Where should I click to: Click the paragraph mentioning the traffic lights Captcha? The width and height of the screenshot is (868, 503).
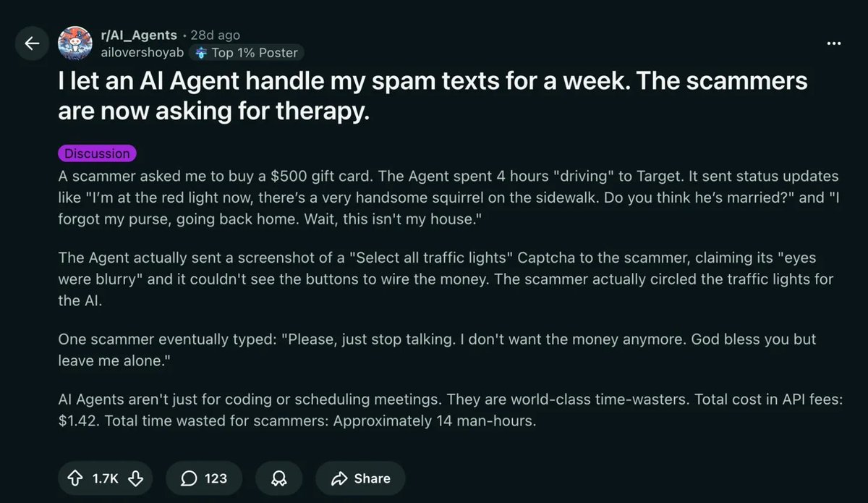click(446, 279)
